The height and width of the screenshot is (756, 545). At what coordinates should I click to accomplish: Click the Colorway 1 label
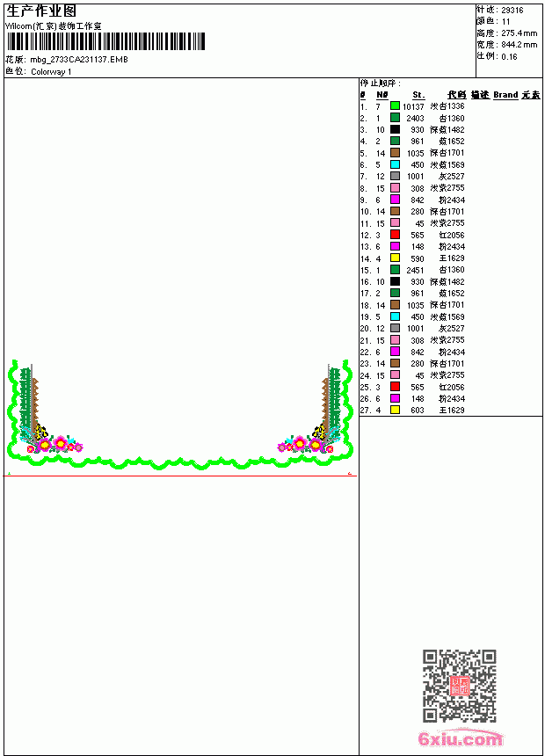[x=51, y=72]
